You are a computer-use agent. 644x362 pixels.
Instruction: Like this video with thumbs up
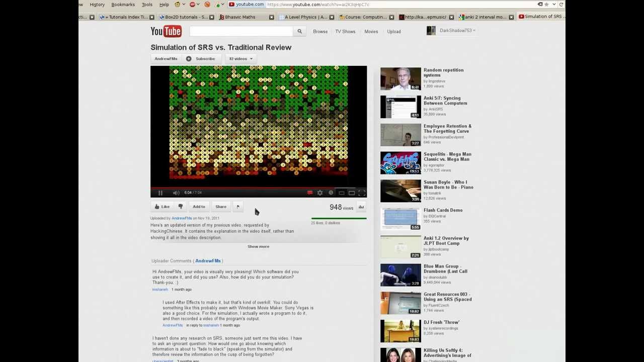click(162, 207)
